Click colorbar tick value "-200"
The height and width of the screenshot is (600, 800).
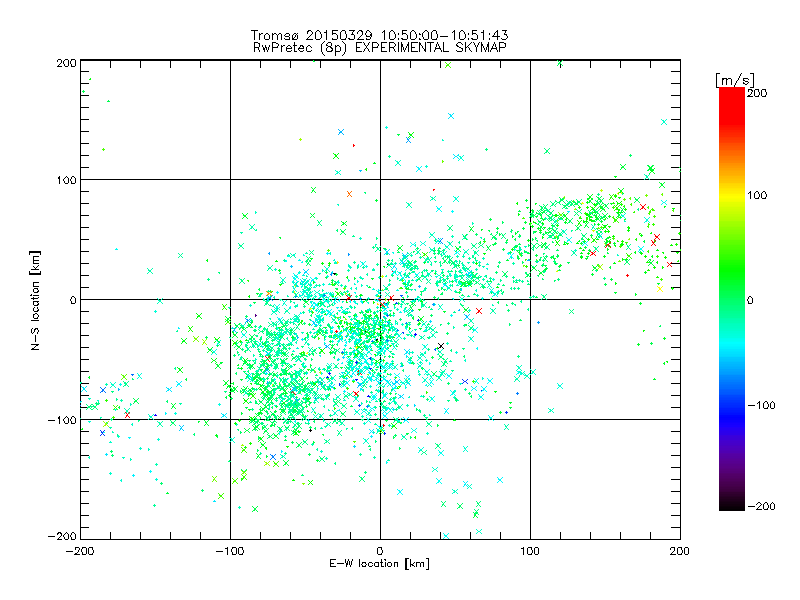click(x=761, y=506)
